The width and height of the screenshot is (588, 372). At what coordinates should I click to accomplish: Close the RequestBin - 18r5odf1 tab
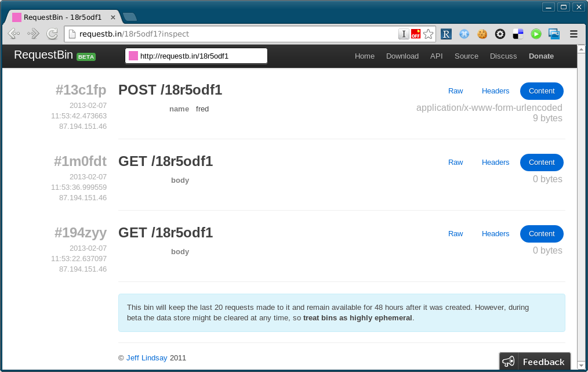(113, 17)
